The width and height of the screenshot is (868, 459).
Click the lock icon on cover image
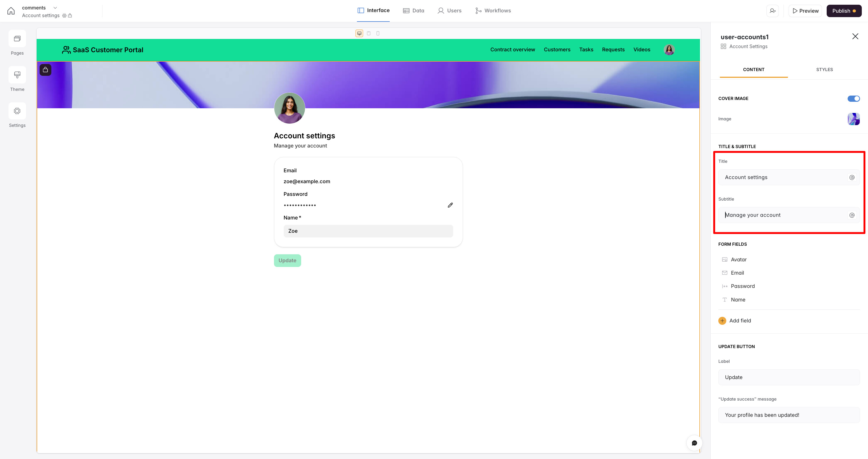[x=45, y=70]
